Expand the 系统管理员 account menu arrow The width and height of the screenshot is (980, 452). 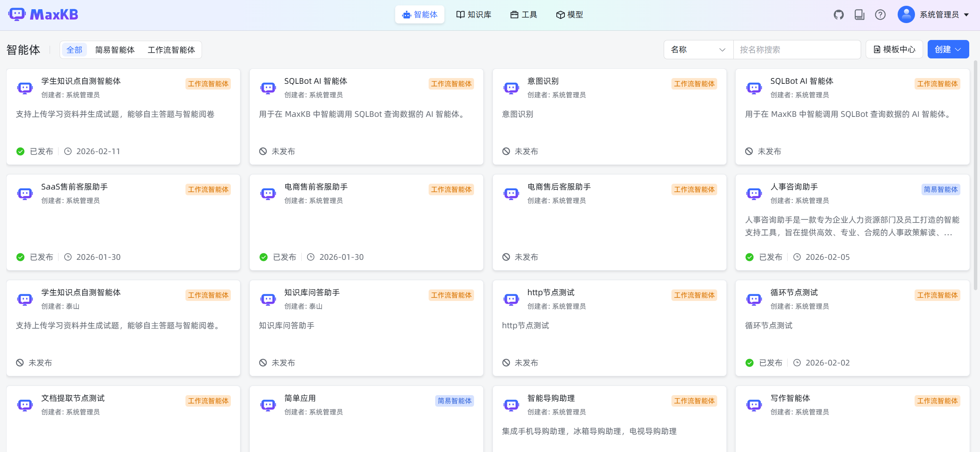(x=967, y=15)
